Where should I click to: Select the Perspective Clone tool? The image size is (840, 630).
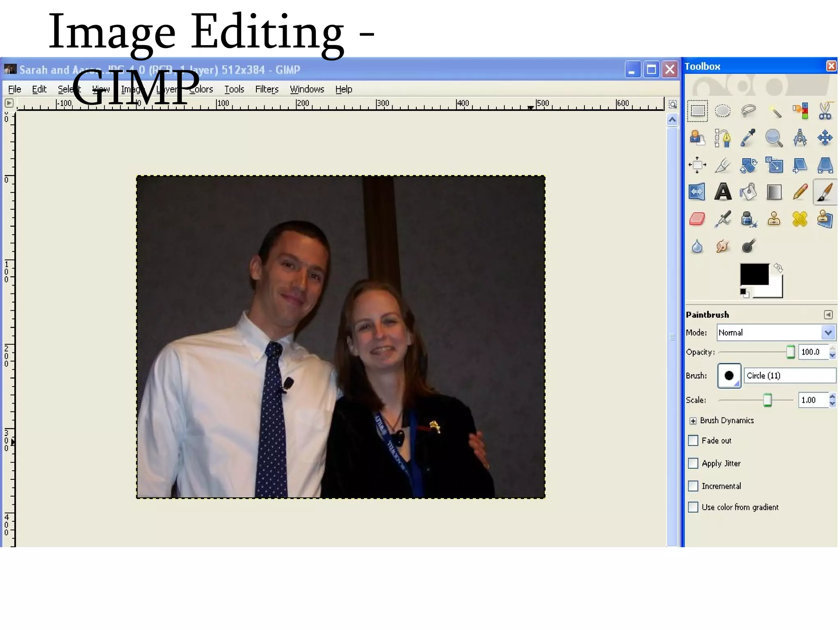coord(825,219)
